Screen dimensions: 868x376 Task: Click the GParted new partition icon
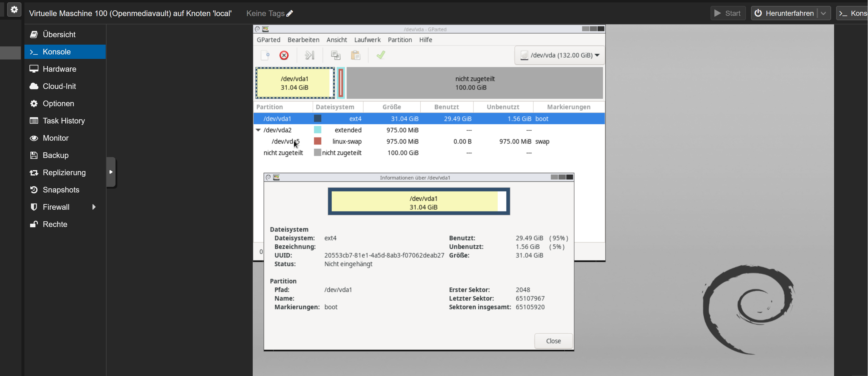[266, 55]
